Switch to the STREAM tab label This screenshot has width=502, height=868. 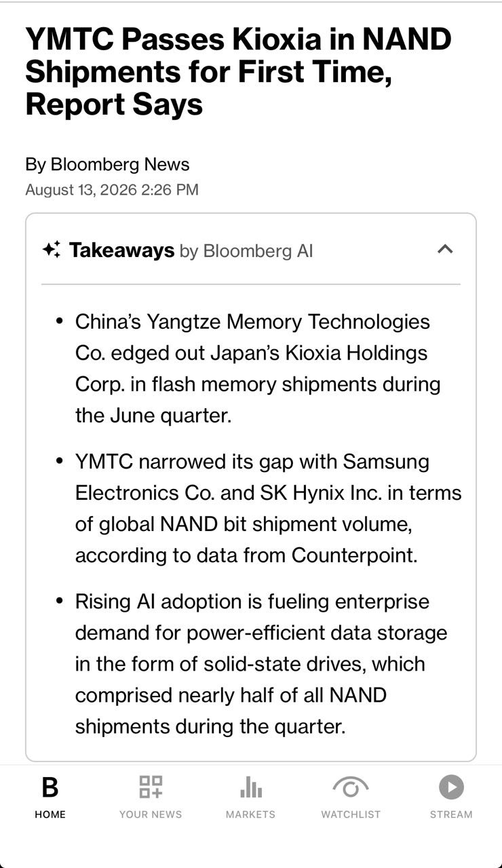point(451,814)
